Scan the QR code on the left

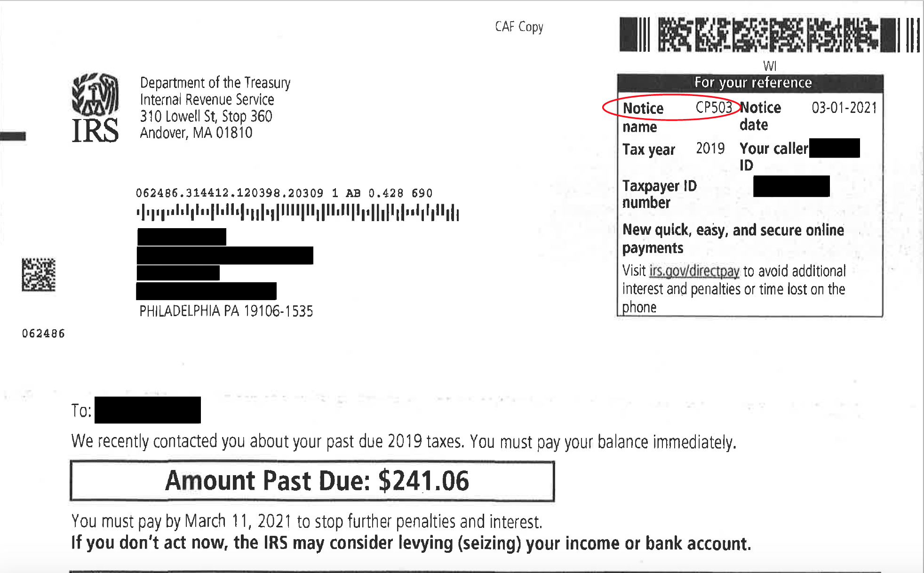coord(38,275)
